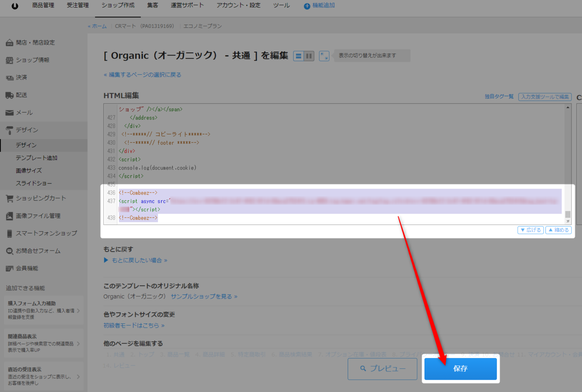Select 画像サイズ in the sidebar
The image size is (582, 392).
(29, 171)
